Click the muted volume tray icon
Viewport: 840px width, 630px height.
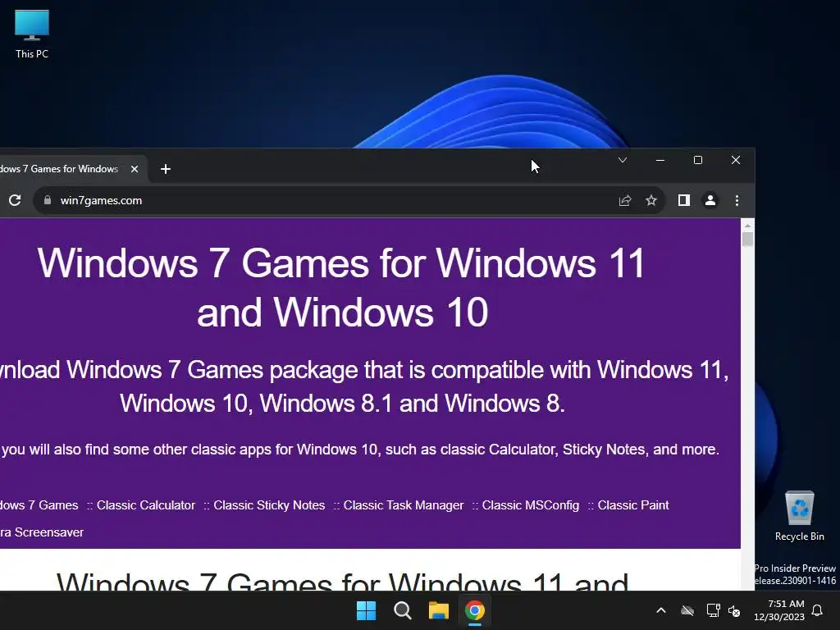pos(734,610)
